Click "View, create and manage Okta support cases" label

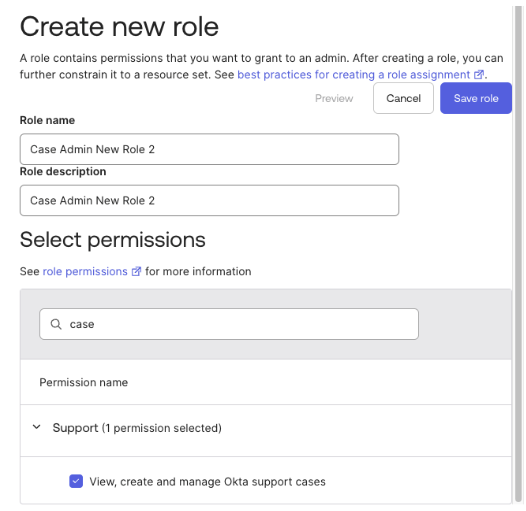[207, 481]
